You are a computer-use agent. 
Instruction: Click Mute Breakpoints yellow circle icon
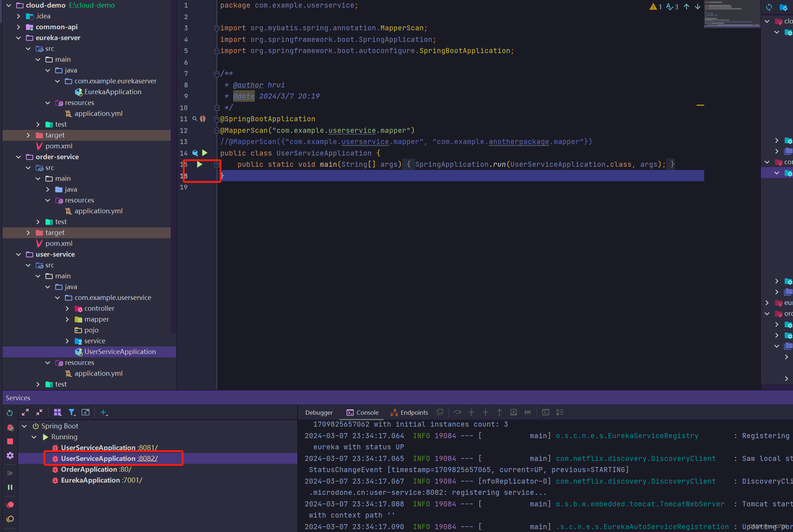pyautogui.click(x=10, y=519)
